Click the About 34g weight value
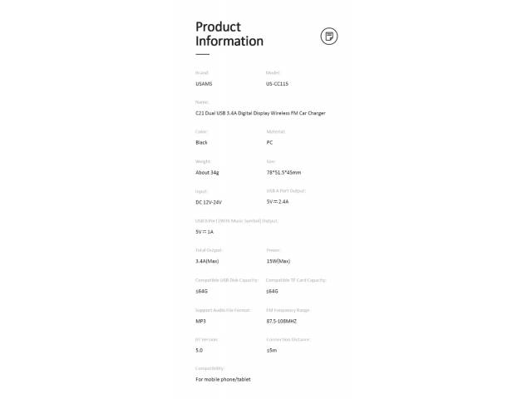 207,172
